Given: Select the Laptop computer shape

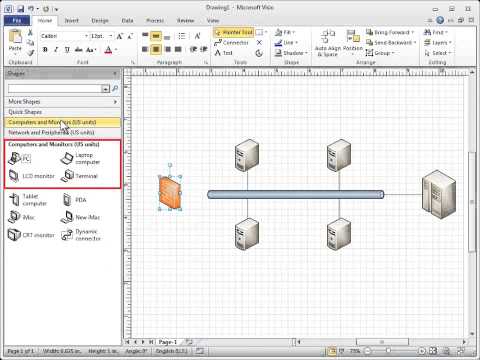Looking at the screenshot, I should 80,159.
